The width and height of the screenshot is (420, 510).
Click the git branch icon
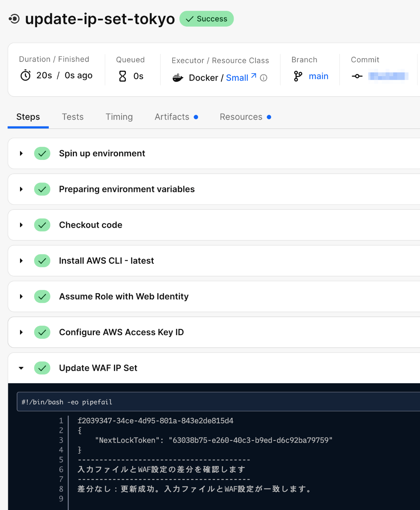298,76
